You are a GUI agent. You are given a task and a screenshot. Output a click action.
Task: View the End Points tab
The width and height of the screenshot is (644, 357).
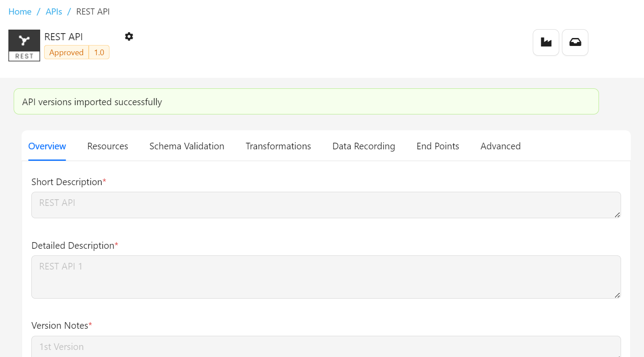(x=437, y=146)
